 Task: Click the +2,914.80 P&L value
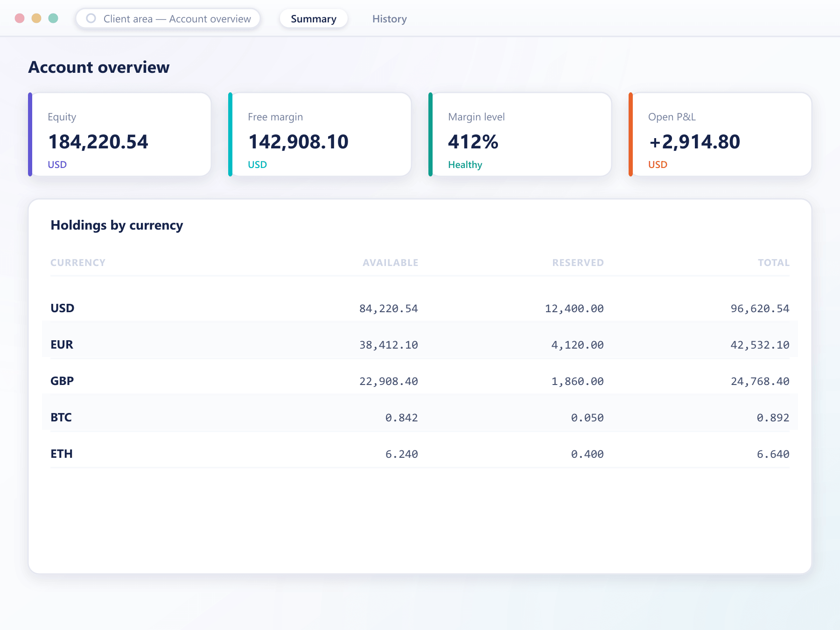click(x=694, y=142)
